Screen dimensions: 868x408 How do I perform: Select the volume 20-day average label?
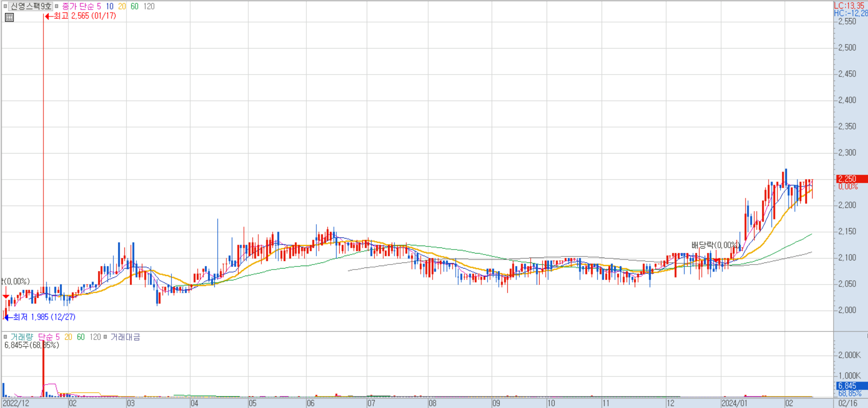pos(68,337)
